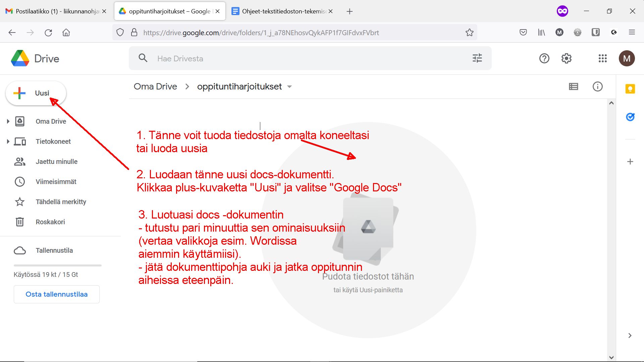Viewport: 644px width, 362px height.
Task: Open the Drive help question mark
Action: [x=544, y=58]
